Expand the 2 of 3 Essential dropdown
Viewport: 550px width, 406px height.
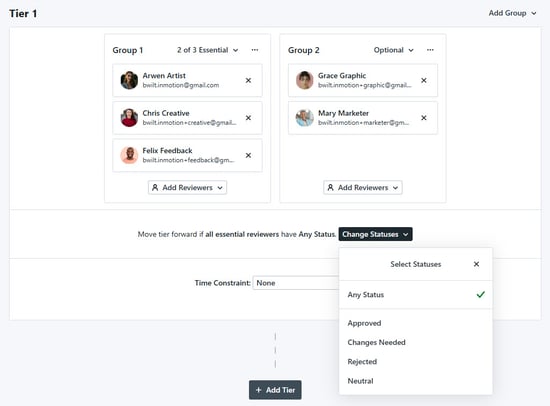pos(208,50)
